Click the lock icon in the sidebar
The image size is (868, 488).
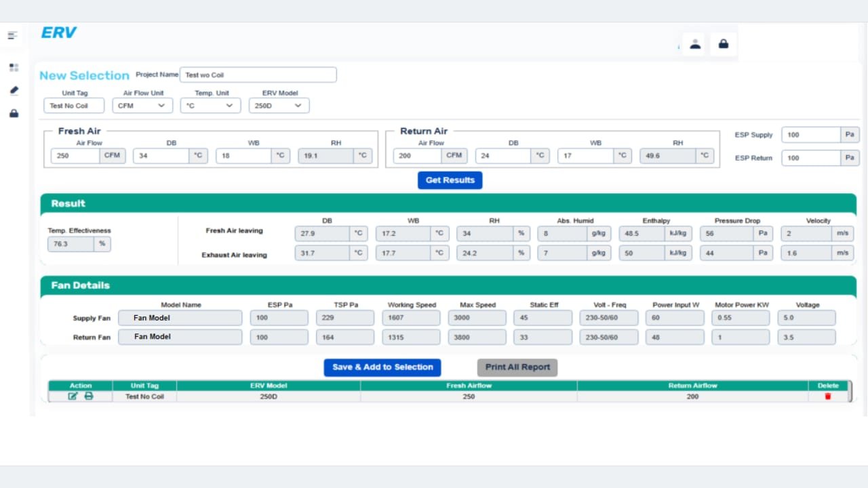(x=14, y=113)
